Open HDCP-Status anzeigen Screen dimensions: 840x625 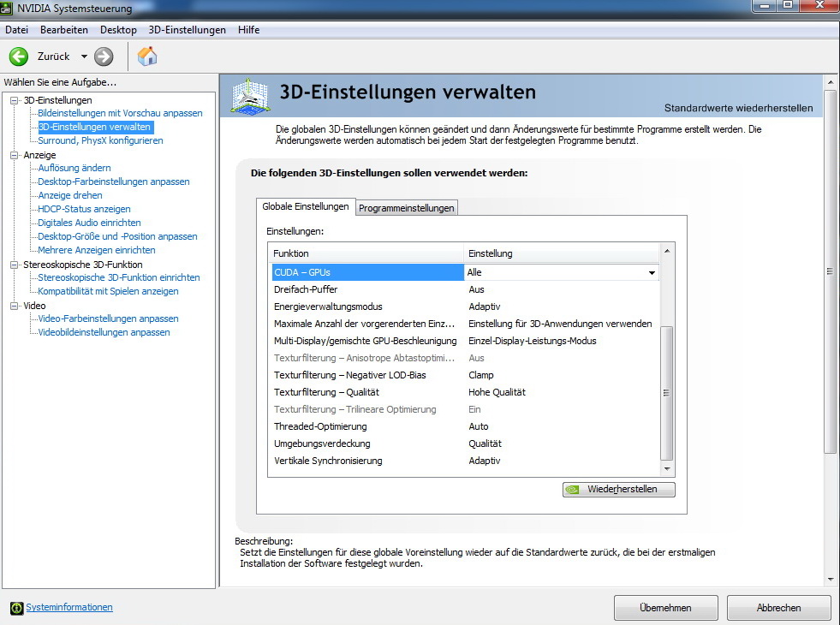[84, 209]
